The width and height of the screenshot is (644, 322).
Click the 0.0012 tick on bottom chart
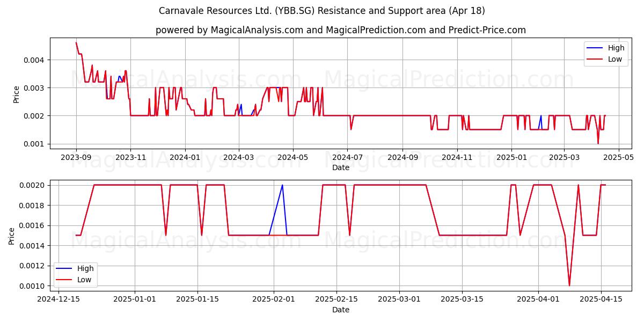click(32, 266)
